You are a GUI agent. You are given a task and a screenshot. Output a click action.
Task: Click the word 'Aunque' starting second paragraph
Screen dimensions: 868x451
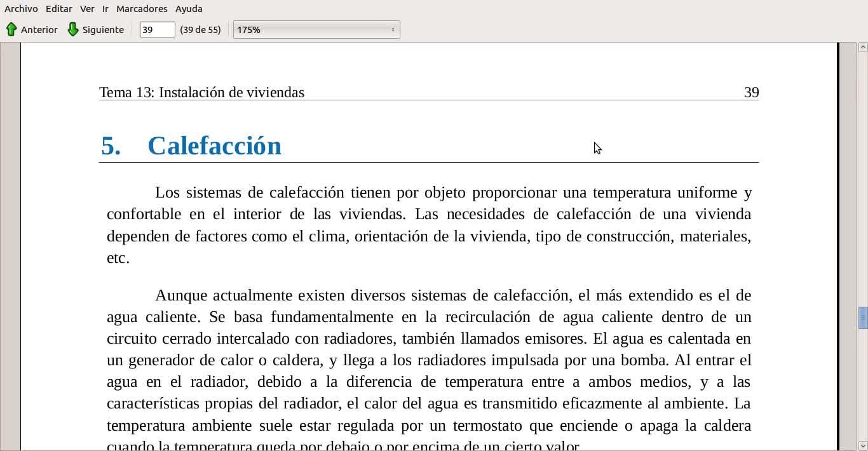click(x=181, y=296)
